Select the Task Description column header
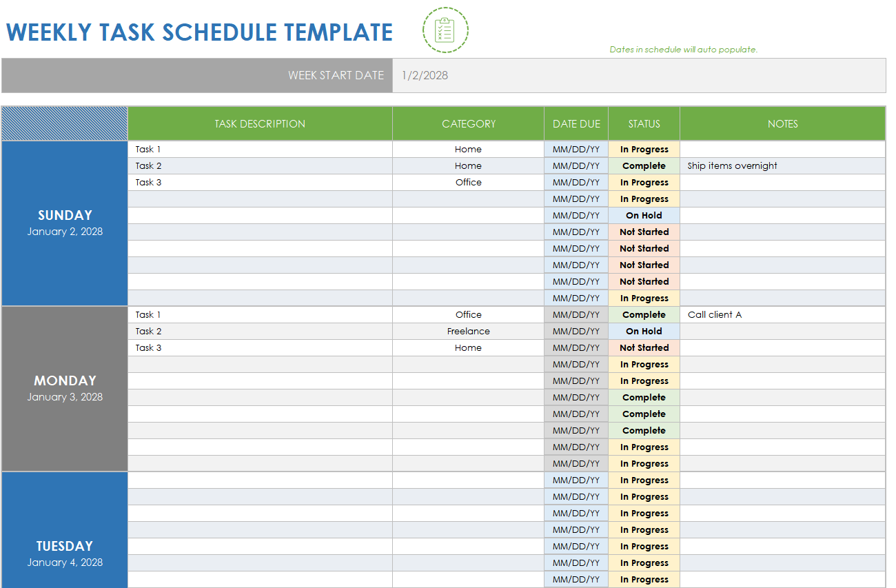This screenshot has height=588, width=896. coord(260,124)
